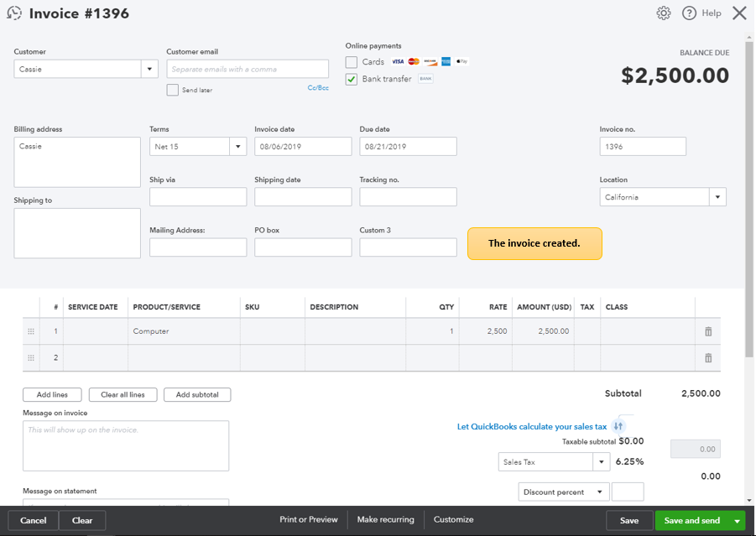Click the Ship via field
This screenshot has width=756, height=536.
(x=198, y=197)
